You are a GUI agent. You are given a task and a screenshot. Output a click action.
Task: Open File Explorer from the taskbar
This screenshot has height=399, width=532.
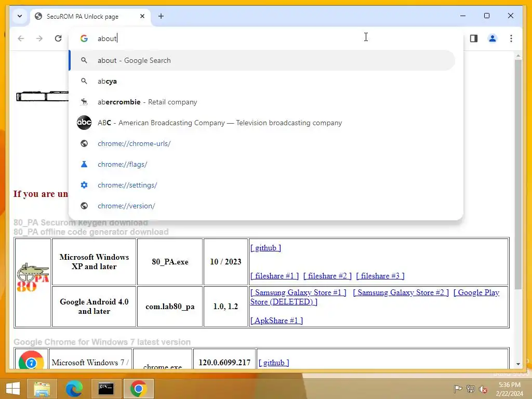coord(42,389)
